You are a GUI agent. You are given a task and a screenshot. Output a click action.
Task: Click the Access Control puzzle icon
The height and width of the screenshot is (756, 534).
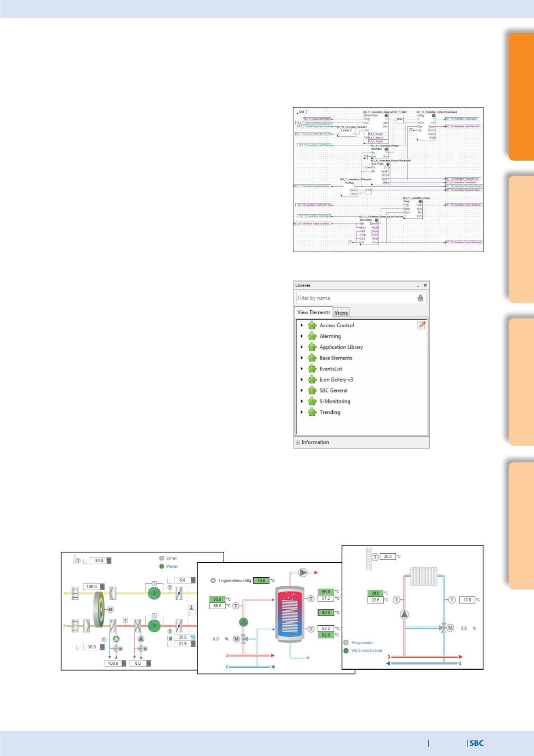[312, 325]
